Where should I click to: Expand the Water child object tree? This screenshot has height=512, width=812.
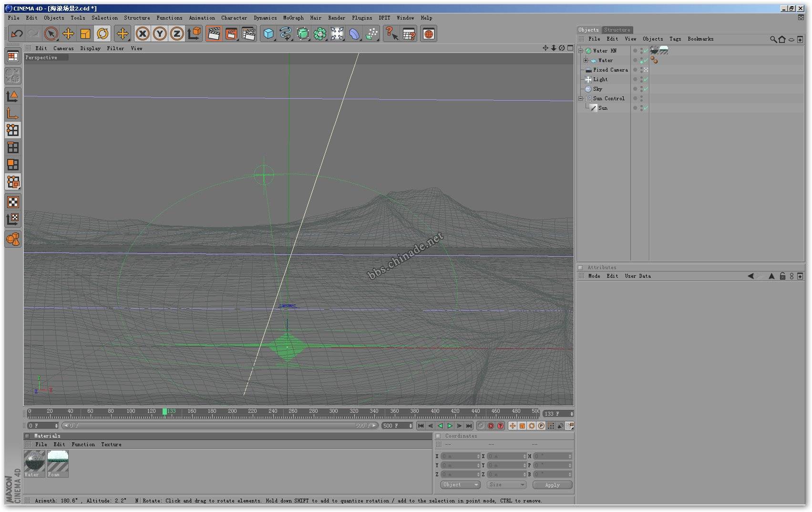pos(586,61)
